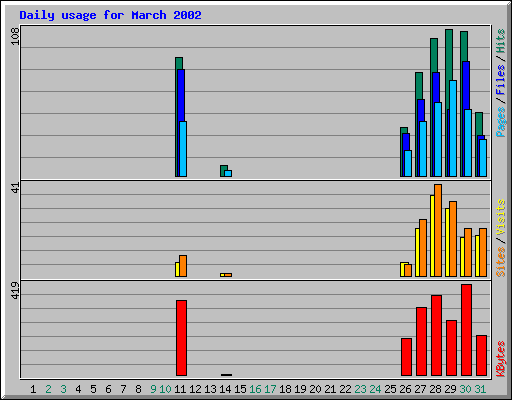Select the green hits bar for day 11
This screenshot has width=512, height=400.
[x=177, y=117]
